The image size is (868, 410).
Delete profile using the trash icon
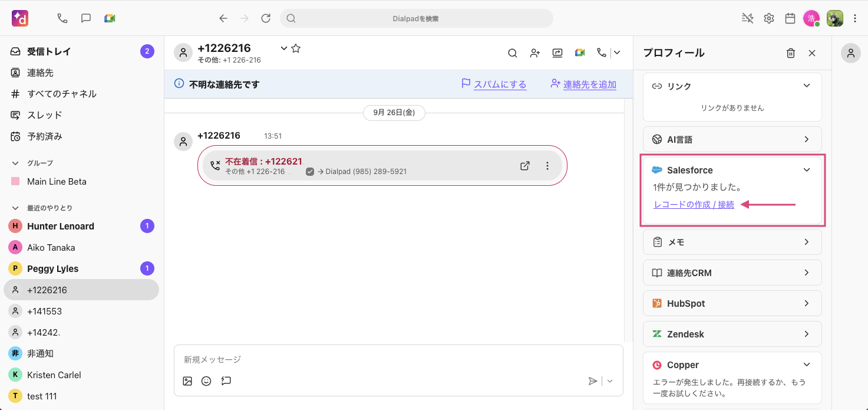pyautogui.click(x=791, y=53)
